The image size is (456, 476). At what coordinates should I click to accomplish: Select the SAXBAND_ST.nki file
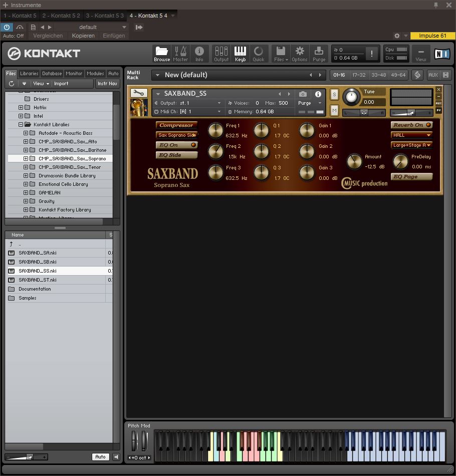point(38,280)
